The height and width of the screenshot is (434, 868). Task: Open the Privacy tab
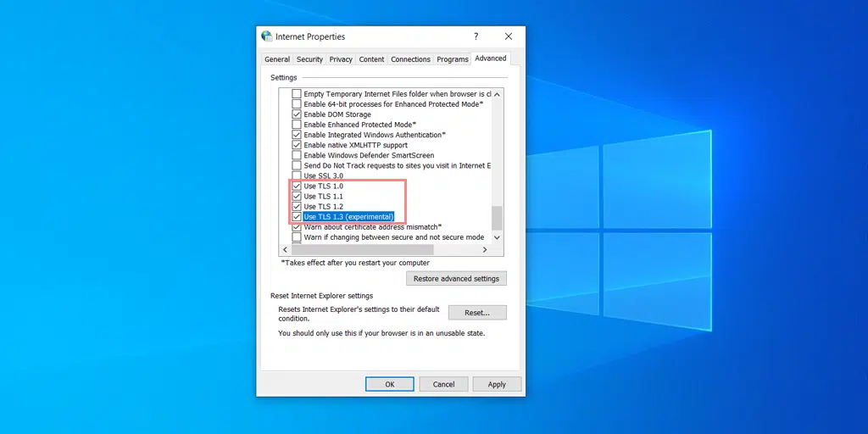(341, 59)
